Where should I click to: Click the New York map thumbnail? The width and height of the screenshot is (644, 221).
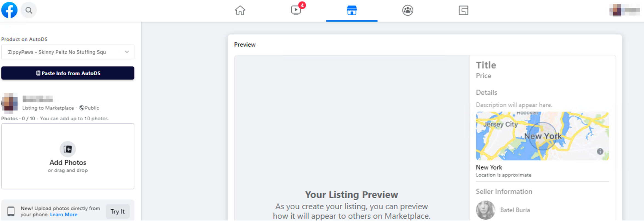pyautogui.click(x=542, y=136)
